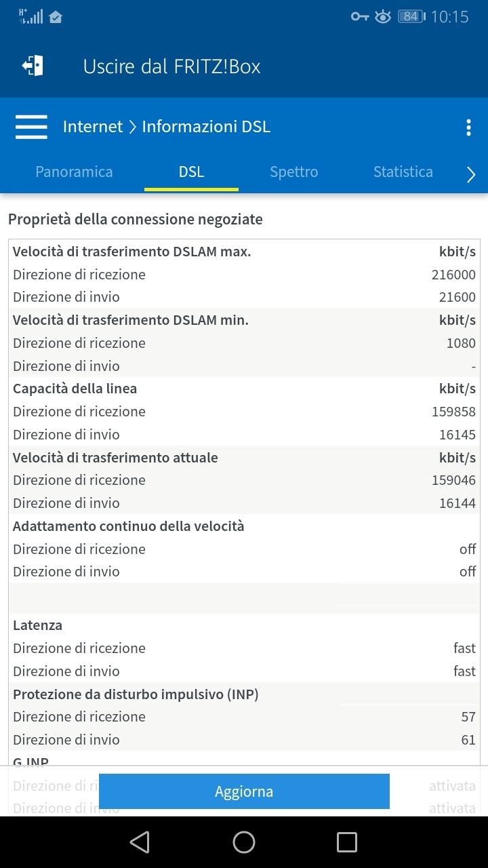Tap the Android back navigation button
The image size is (488, 868).
[140, 842]
